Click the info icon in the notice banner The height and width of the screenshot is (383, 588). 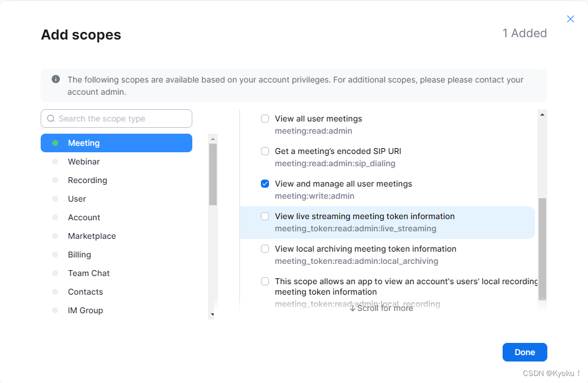[56, 79]
